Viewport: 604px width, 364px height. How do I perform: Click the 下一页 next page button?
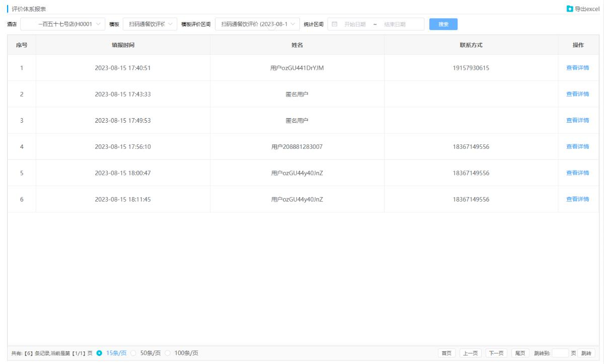tap(496, 353)
